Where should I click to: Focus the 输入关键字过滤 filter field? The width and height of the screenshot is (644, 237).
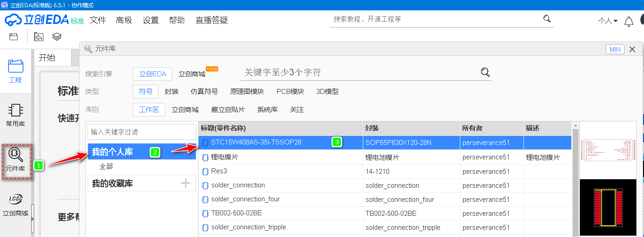point(142,132)
